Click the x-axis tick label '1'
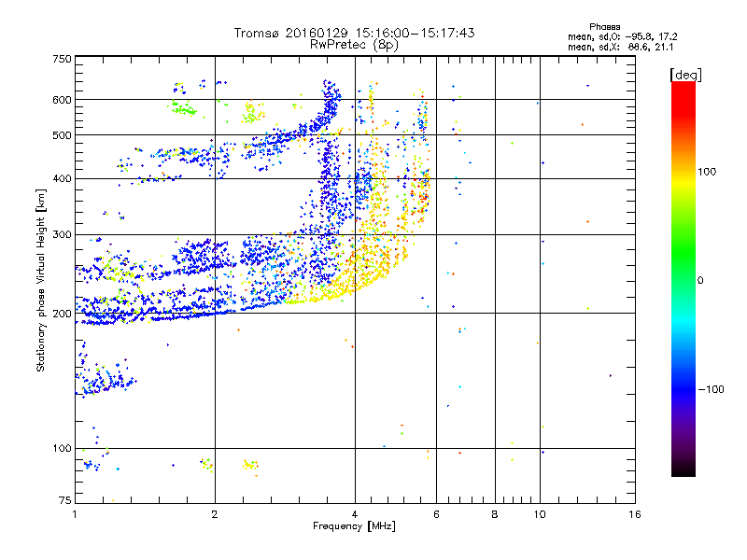The height and width of the screenshot is (560, 747). (75, 514)
